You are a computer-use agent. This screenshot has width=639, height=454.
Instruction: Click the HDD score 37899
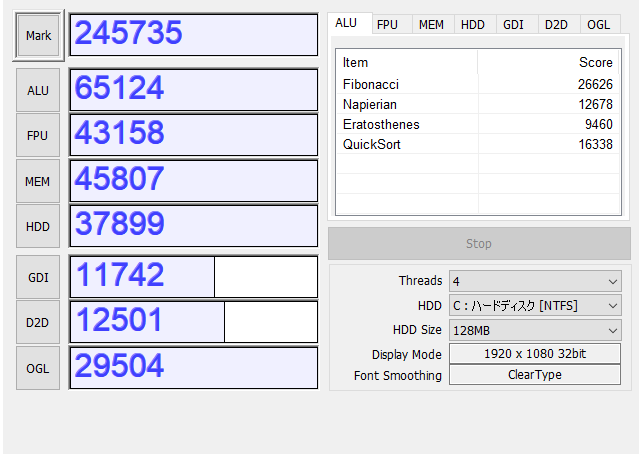(194, 226)
